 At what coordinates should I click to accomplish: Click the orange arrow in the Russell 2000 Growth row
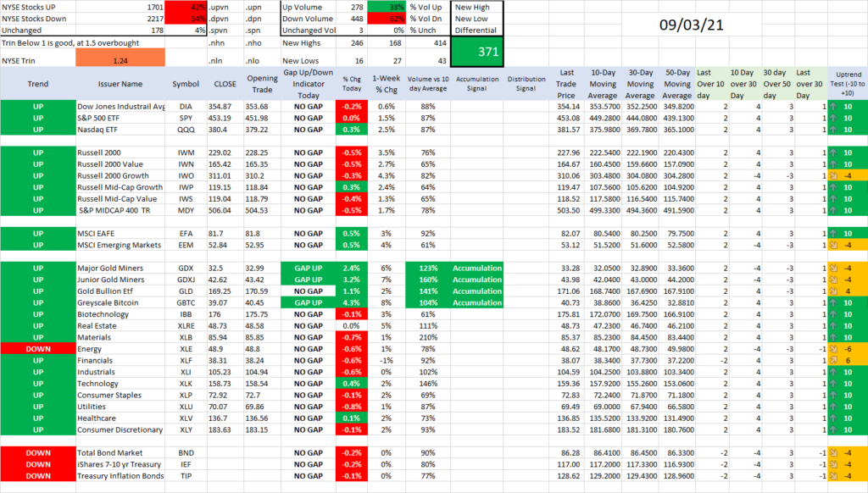835,174
